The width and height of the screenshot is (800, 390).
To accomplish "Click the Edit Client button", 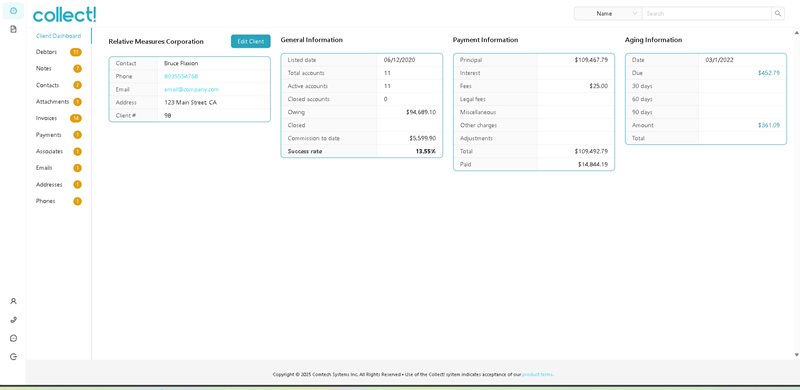I will click(251, 41).
